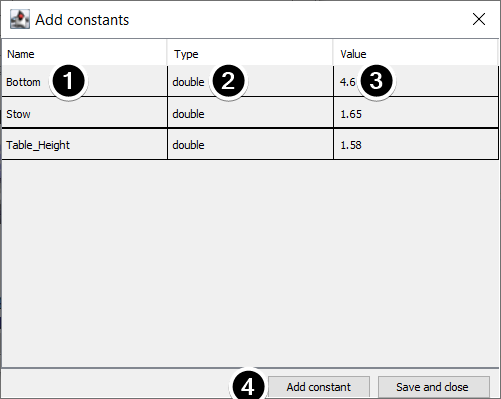Click the Value column header
Viewport: 501px width, 399px height.
pyautogui.click(x=415, y=53)
